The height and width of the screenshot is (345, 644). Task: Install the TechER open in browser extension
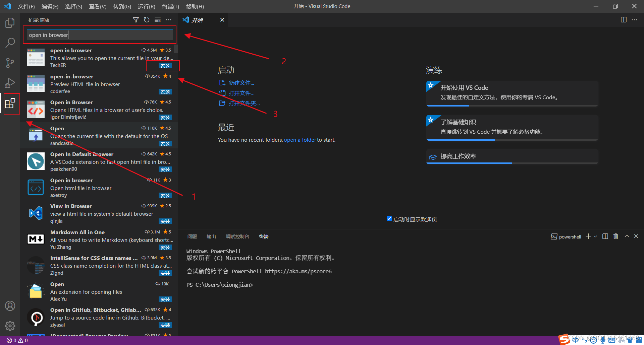(x=165, y=66)
